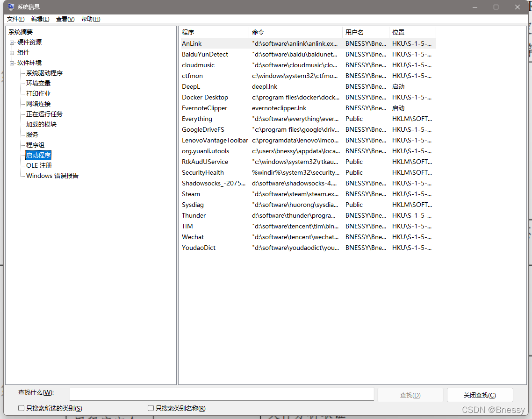Select 打印作业 in the tree
The height and width of the screenshot is (419, 532).
click(38, 93)
